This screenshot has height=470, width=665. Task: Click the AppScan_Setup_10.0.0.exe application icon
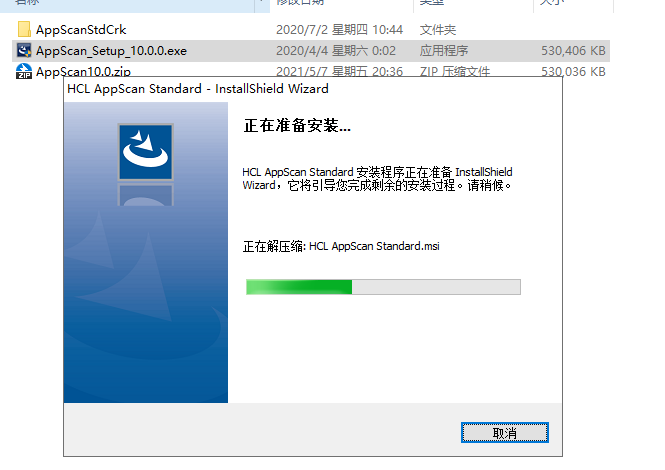coord(24,50)
